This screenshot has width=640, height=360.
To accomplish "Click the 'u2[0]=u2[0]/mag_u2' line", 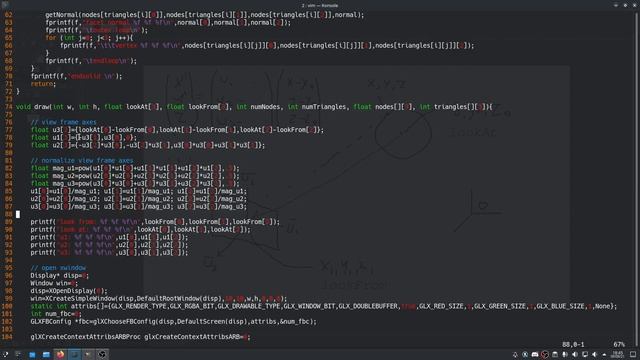I will coord(139,199).
